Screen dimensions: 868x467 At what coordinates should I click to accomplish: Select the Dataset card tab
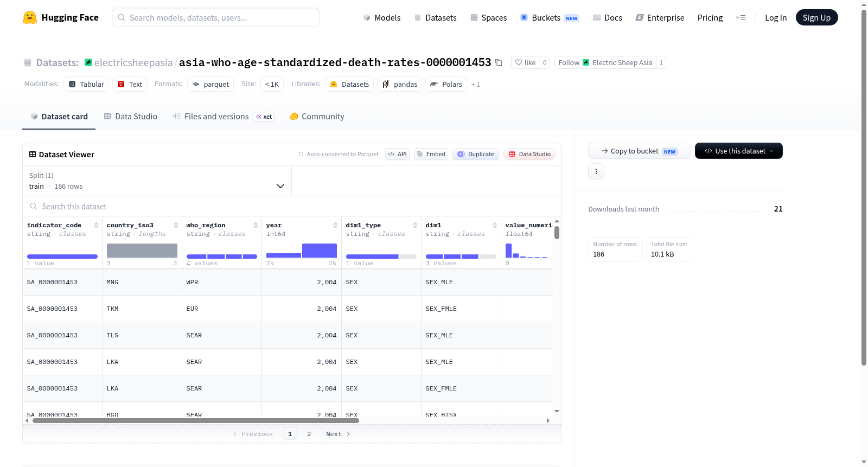pos(59,117)
